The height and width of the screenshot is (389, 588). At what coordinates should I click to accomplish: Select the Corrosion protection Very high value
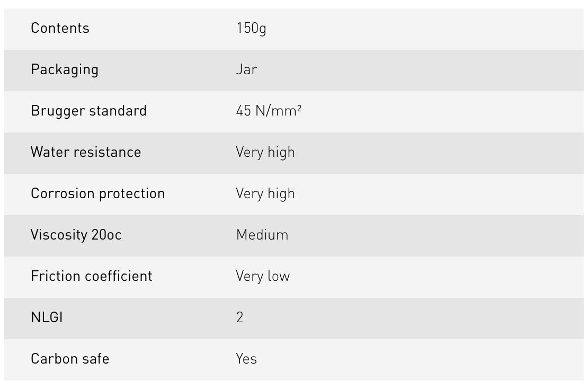pyautogui.click(x=265, y=193)
